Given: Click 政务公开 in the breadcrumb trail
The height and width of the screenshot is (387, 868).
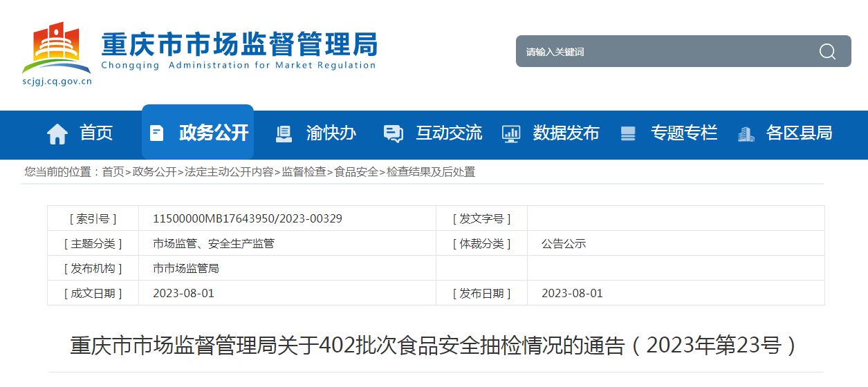Looking at the screenshot, I should pos(154,172).
